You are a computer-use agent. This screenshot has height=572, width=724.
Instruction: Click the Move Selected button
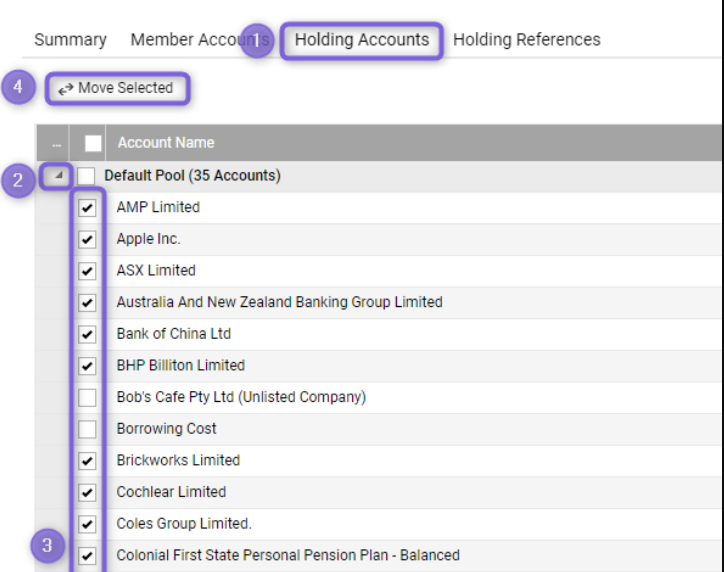118,88
